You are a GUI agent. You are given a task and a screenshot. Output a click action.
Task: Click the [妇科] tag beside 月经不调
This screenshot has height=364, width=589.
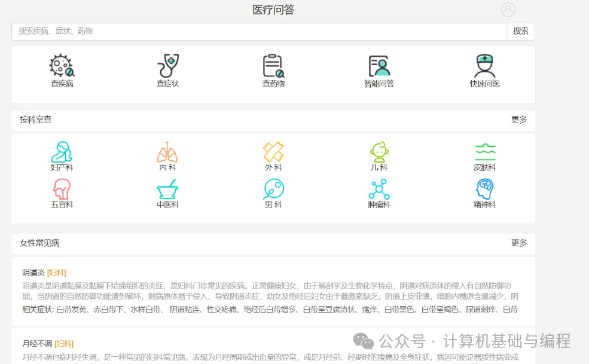[64, 344]
